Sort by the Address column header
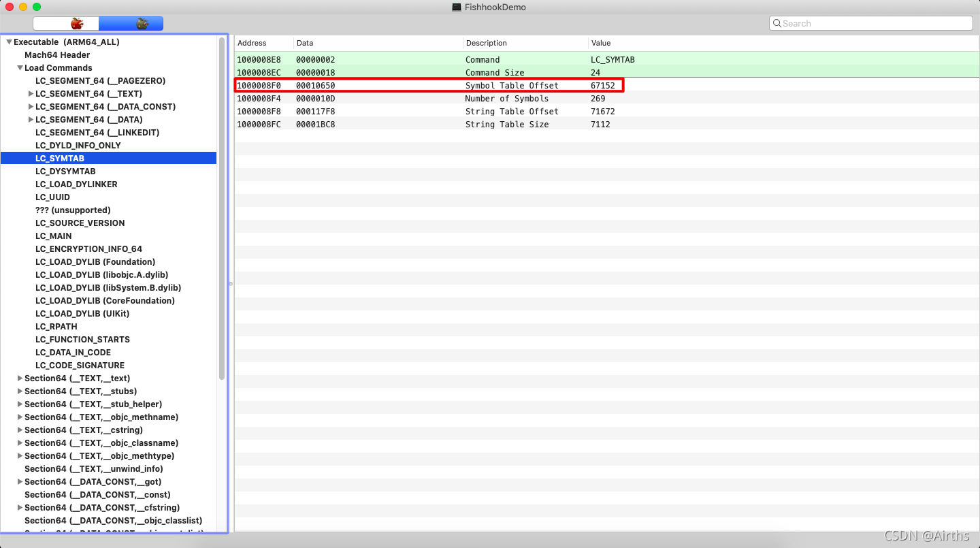Viewport: 980px width, 548px height. (264, 43)
